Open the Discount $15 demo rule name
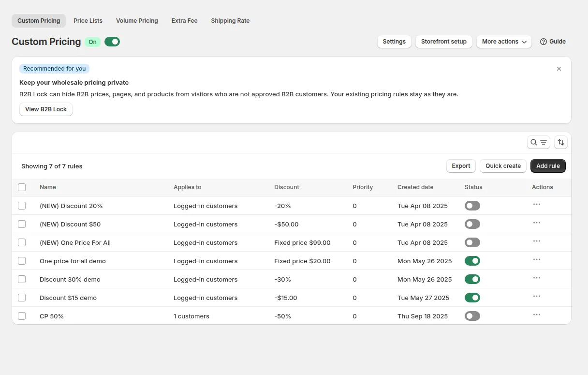This screenshot has width=588, height=375. pyautogui.click(x=68, y=298)
